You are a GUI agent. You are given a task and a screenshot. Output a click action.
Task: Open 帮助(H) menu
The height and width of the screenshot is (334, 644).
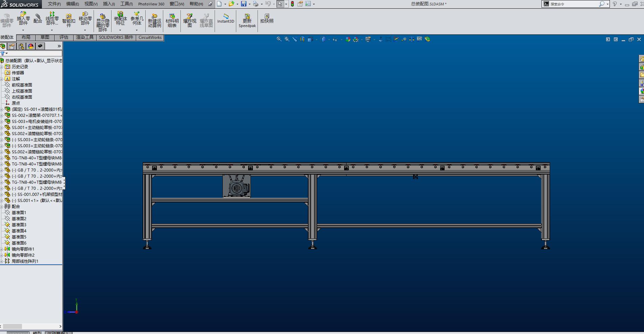click(x=196, y=4)
